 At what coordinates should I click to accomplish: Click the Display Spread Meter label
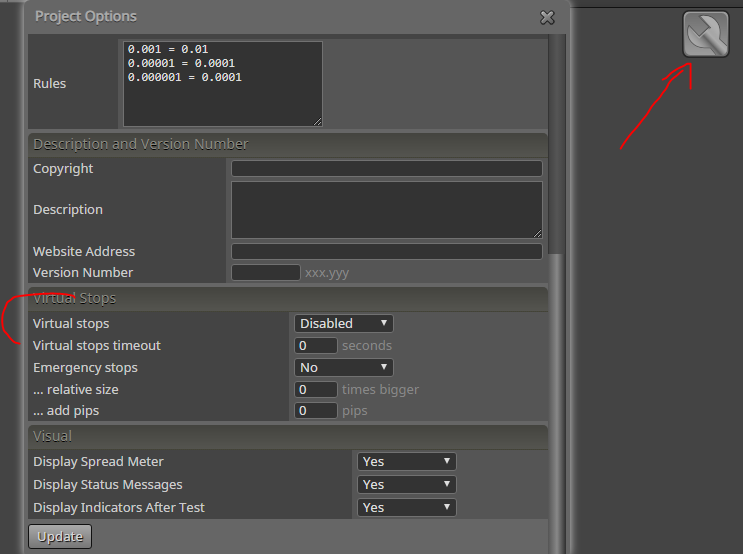click(x=98, y=461)
